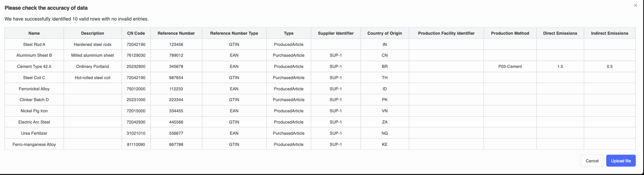
Task: Click the Hot-rolled steel coil description
Action: pyautogui.click(x=92, y=78)
